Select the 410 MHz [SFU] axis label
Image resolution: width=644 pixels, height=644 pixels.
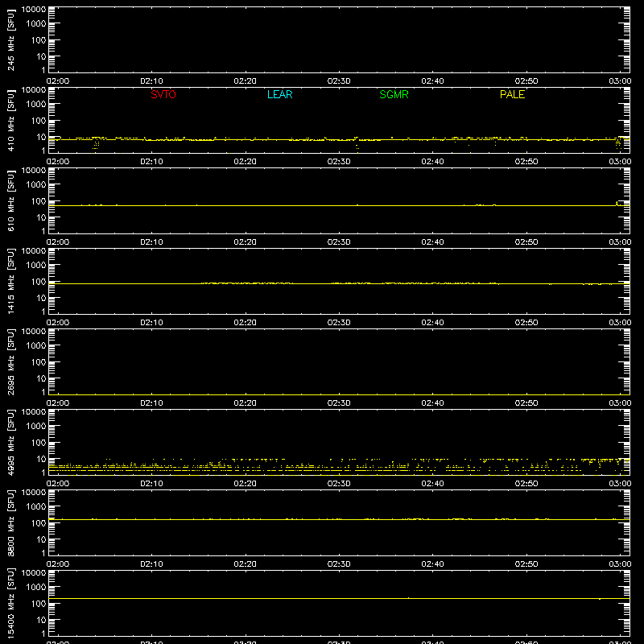10,120
